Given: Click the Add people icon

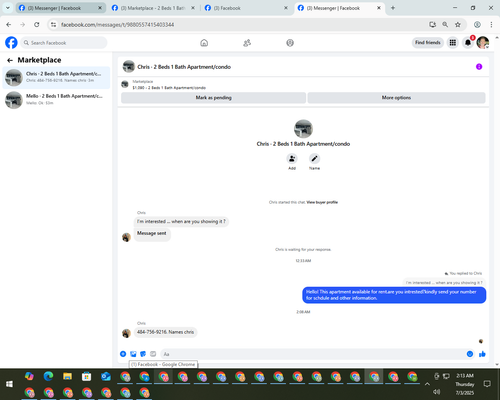Looking at the screenshot, I should coord(292,159).
